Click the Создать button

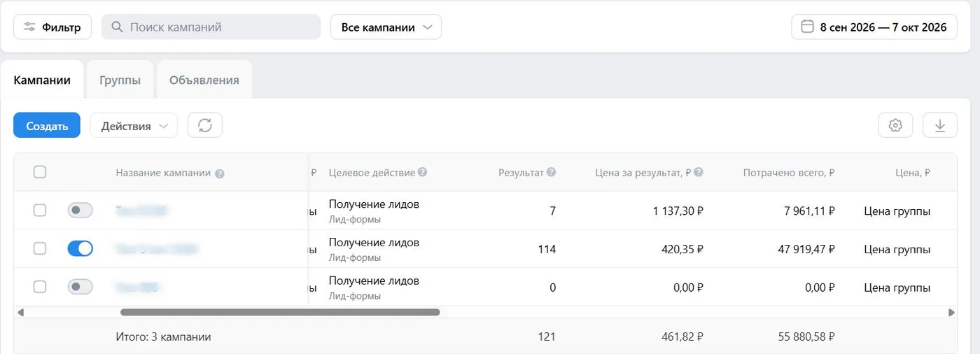[x=47, y=126]
